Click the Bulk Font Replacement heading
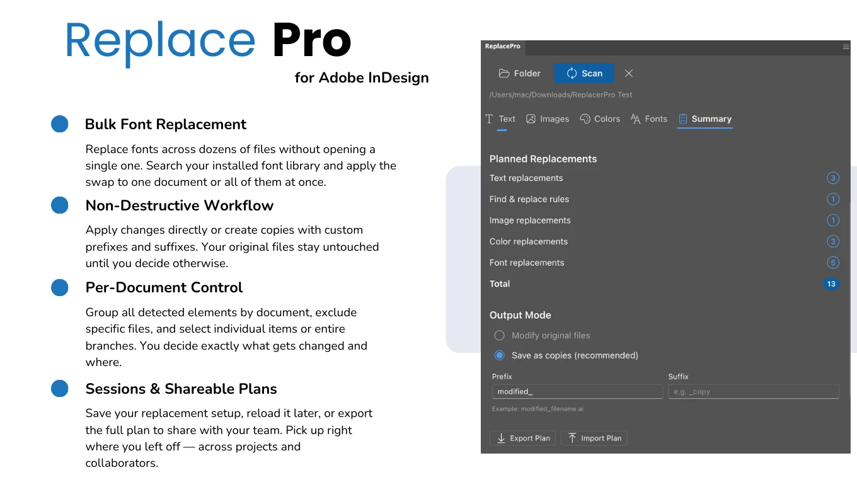This screenshot has width=857, height=504. [x=166, y=124]
